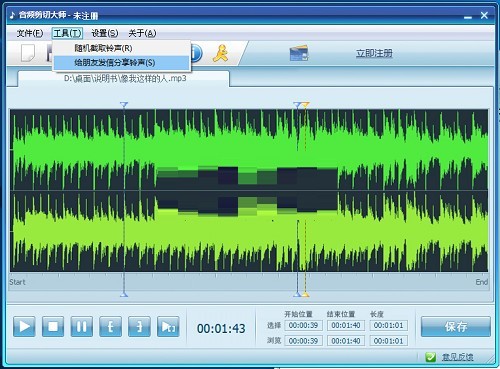Open the blue info icon
Viewport: 500px width, 369px height.
(197, 53)
